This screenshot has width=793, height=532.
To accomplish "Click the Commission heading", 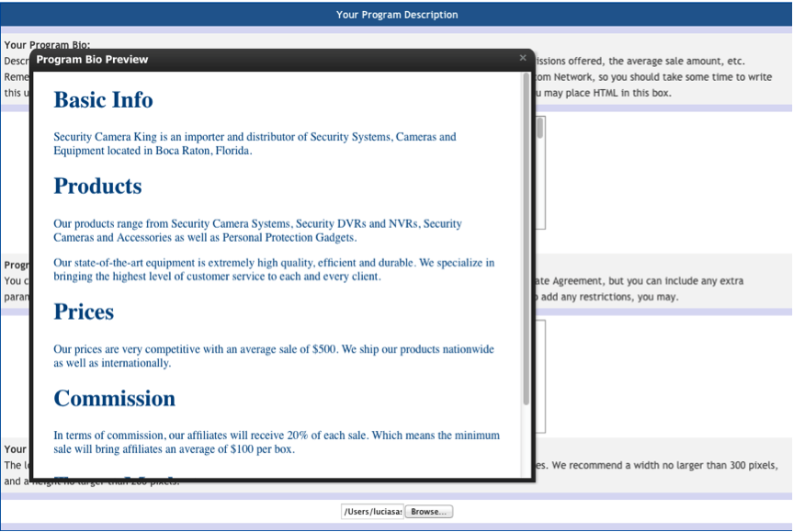I will [x=115, y=399].
